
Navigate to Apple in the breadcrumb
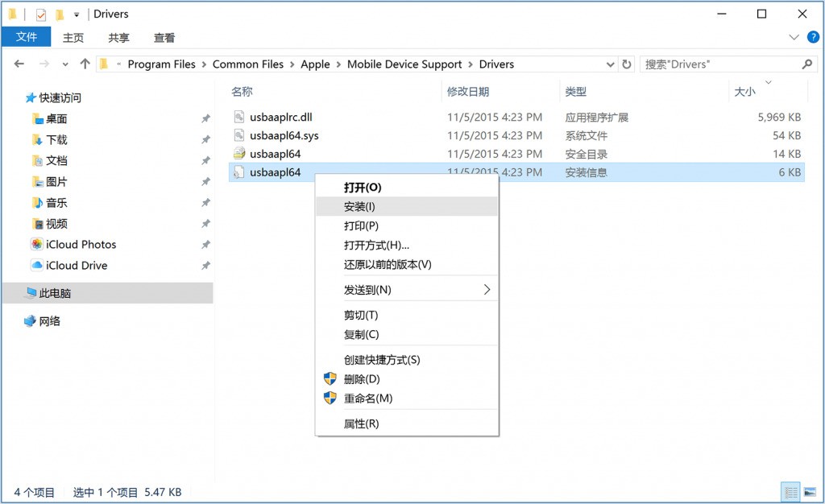pyautogui.click(x=315, y=64)
